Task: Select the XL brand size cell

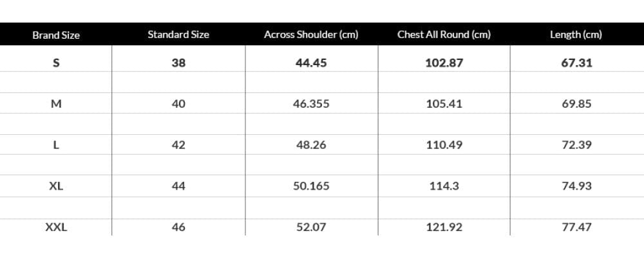Action: click(56, 186)
